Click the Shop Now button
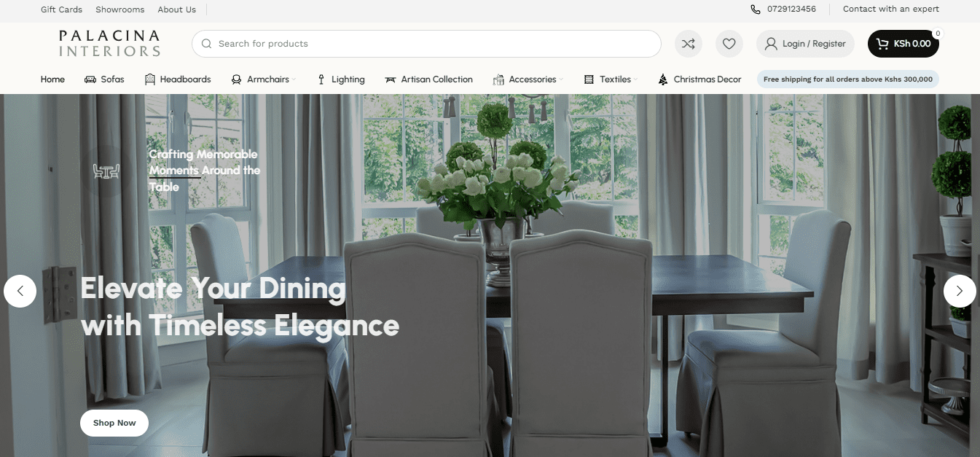Screen dimensions: 980x457 [x=114, y=423]
